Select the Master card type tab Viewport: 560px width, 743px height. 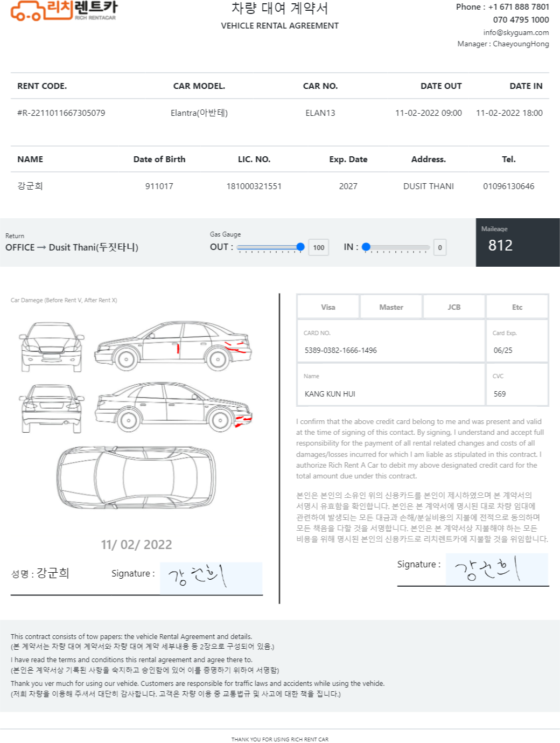click(x=391, y=307)
